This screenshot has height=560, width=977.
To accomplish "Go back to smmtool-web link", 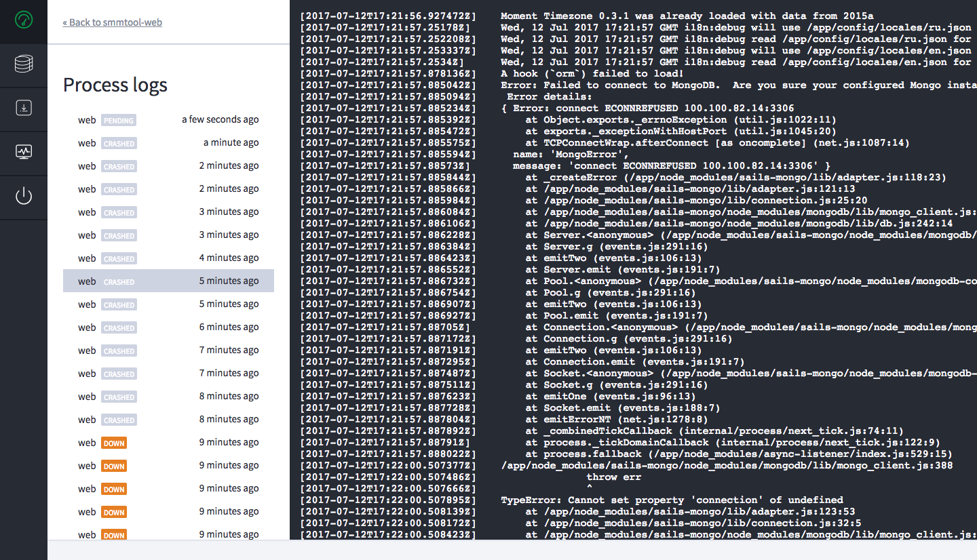I will click(x=112, y=22).
